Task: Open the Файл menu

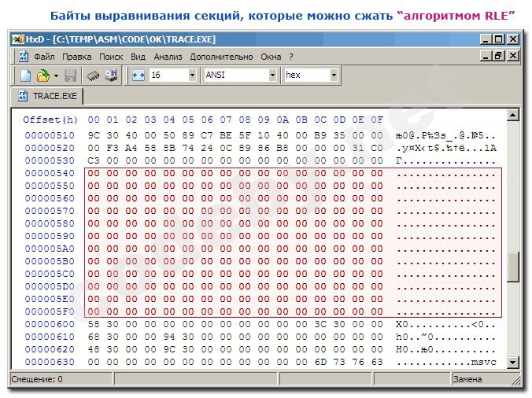Action: [x=44, y=57]
